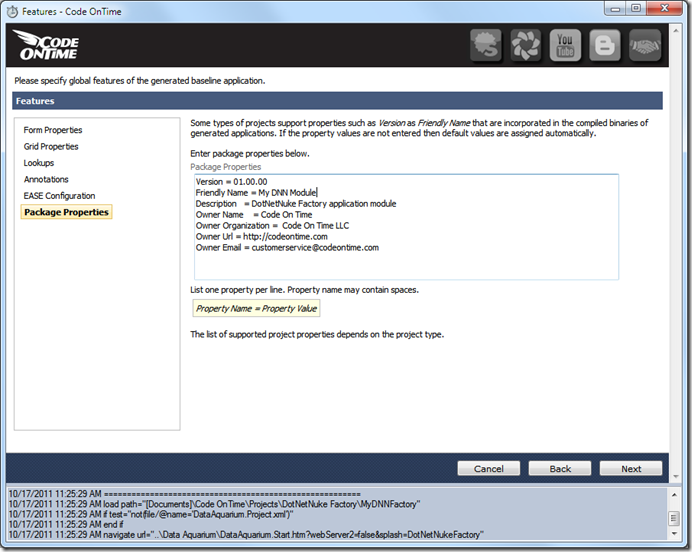Close the Code OnTime window
Screen dimensions: 692x552
(x=665, y=8)
